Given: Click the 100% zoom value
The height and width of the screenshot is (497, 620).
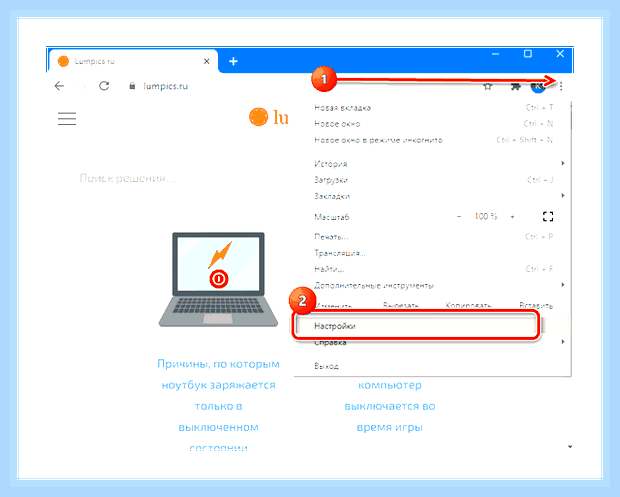Looking at the screenshot, I should click(x=486, y=217).
